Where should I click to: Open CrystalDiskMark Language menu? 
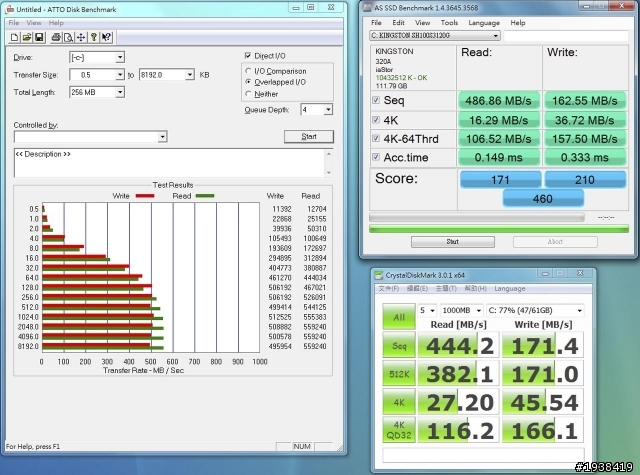click(510, 289)
